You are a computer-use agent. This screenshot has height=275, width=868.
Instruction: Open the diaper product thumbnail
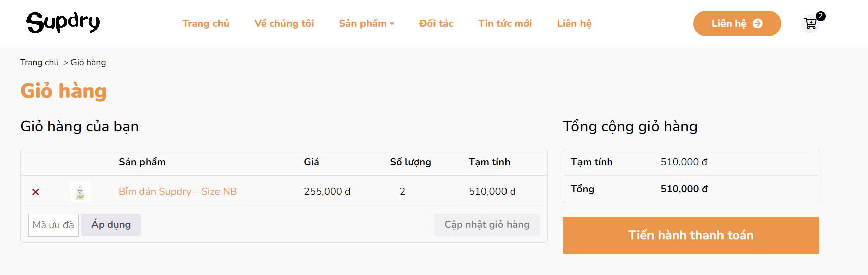80,192
